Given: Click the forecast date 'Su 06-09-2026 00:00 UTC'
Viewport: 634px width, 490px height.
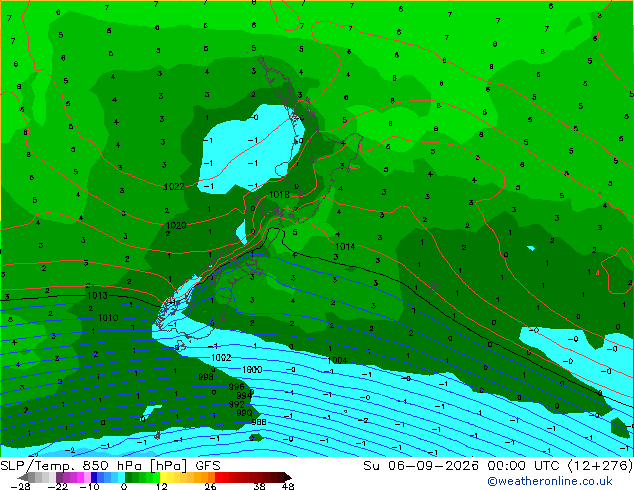Looking at the screenshot, I should click(463, 466).
